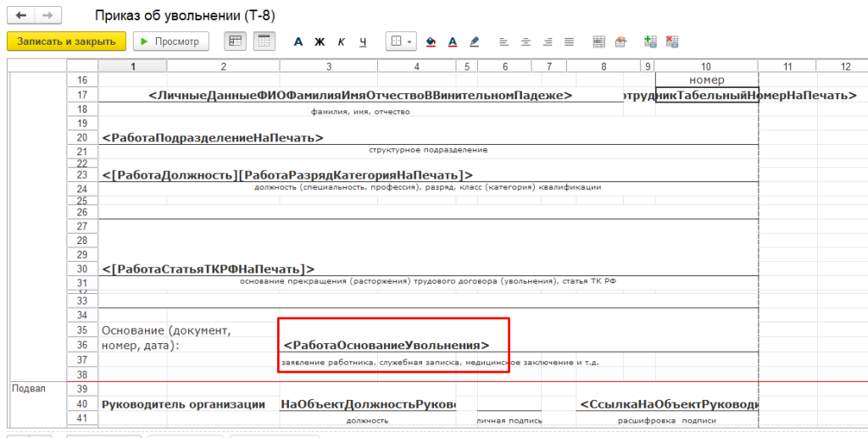Viewport: 868px width, 438px height.
Task: Align text left
Action: pyautogui.click(x=504, y=42)
